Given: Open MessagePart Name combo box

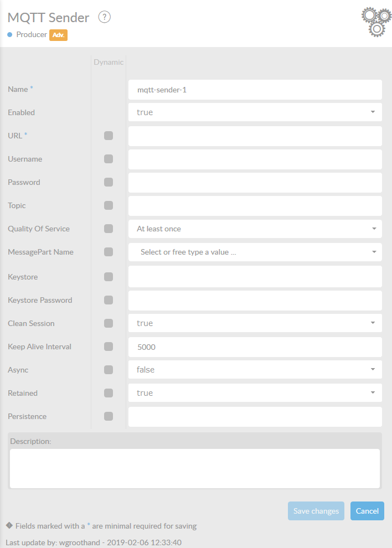Looking at the screenshot, I should point(255,252).
